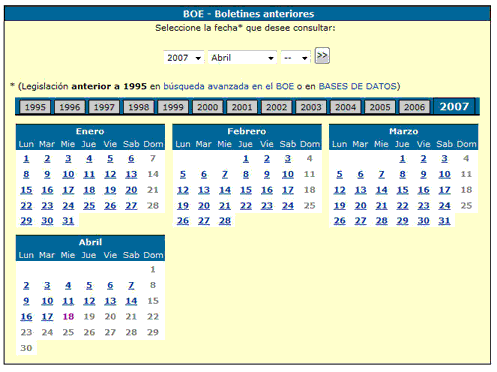Open Abril day 7 bulletin
Viewport: 497px width, 372px height.
coord(131,286)
